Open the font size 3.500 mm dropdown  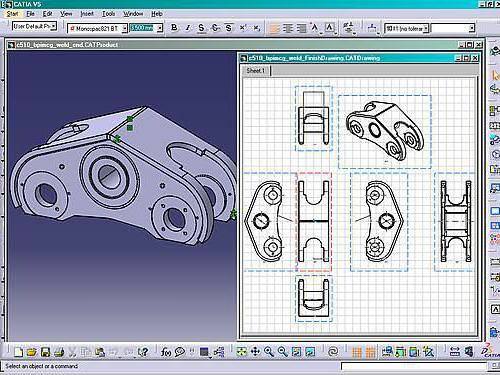[160, 28]
